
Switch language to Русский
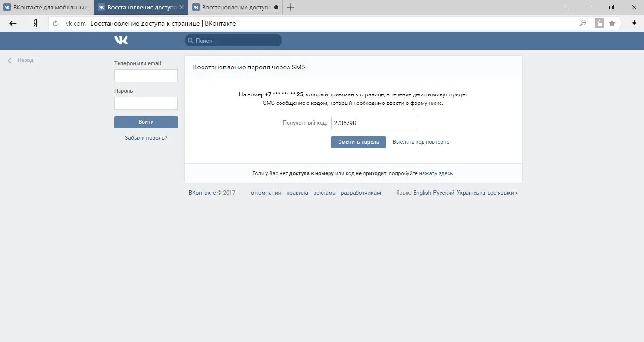444,193
